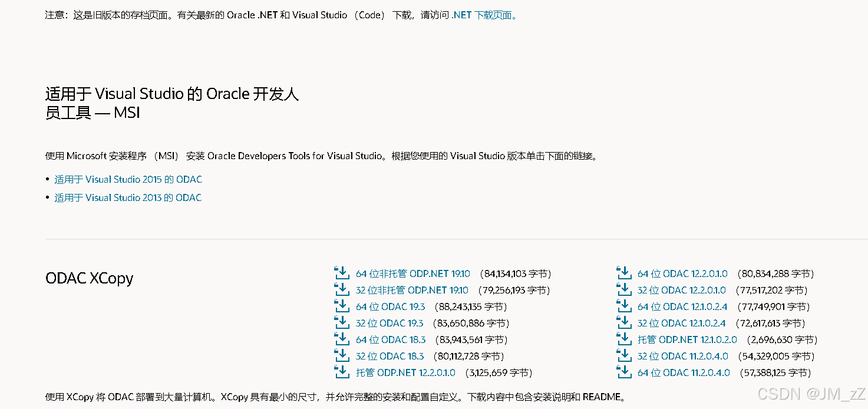Download 托管 ODP.NET 12.2.0.1.0 text link
This screenshot has width=868, height=409.
point(405,372)
